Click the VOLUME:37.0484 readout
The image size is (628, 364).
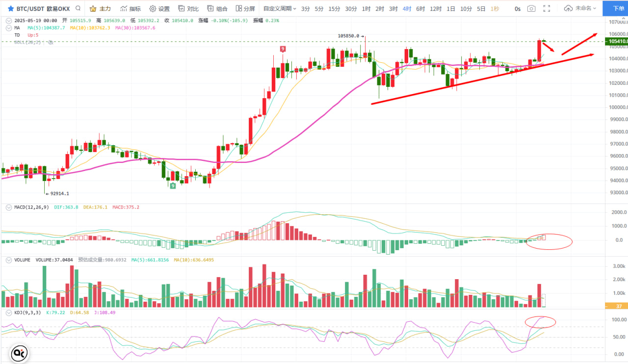tap(54, 260)
